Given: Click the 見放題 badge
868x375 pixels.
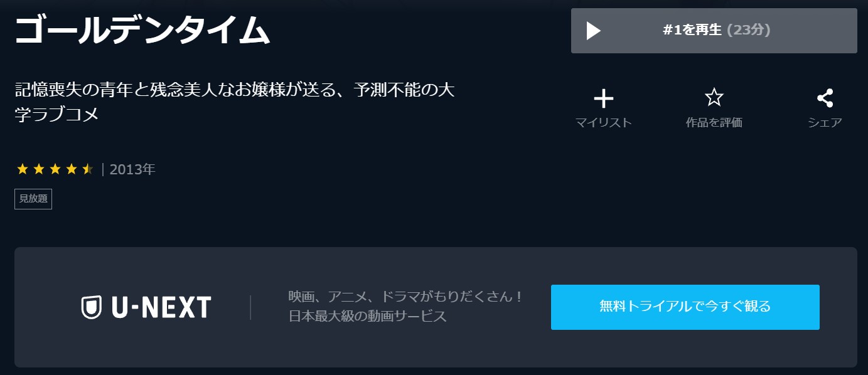Looking at the screenshot, I should click(x=33, y=199).
